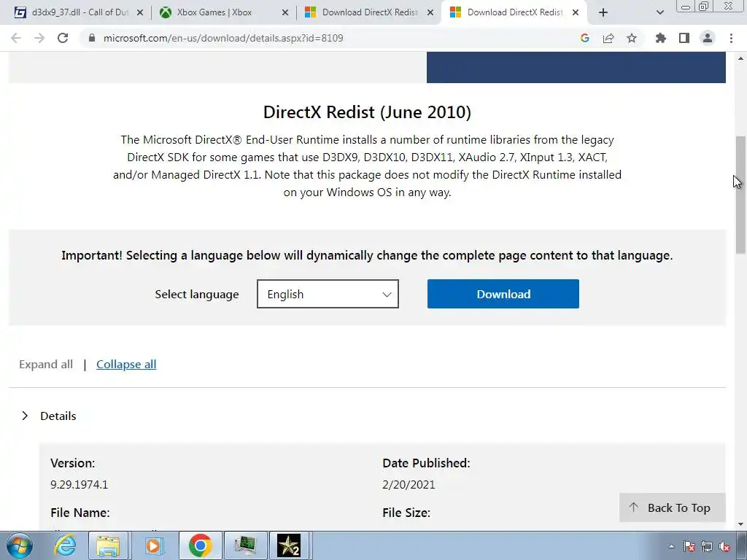
Task: Click the scrollbar up arrow
Action: coord(740,58)
